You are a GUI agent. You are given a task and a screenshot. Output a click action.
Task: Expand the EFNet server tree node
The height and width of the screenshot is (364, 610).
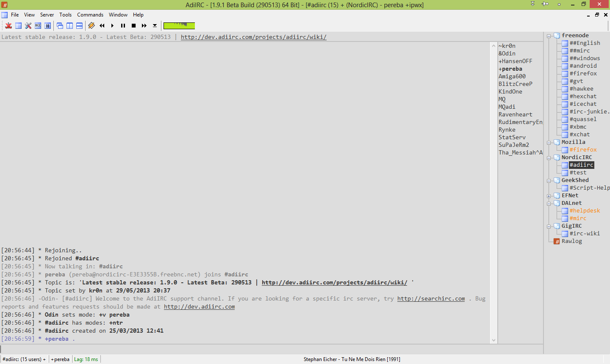coord(549,196)
